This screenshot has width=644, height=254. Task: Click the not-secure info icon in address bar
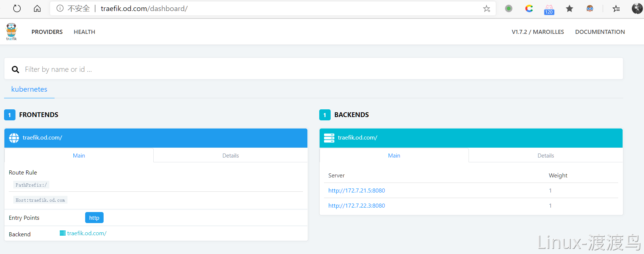pyautogui.click(x=60, y=8)
